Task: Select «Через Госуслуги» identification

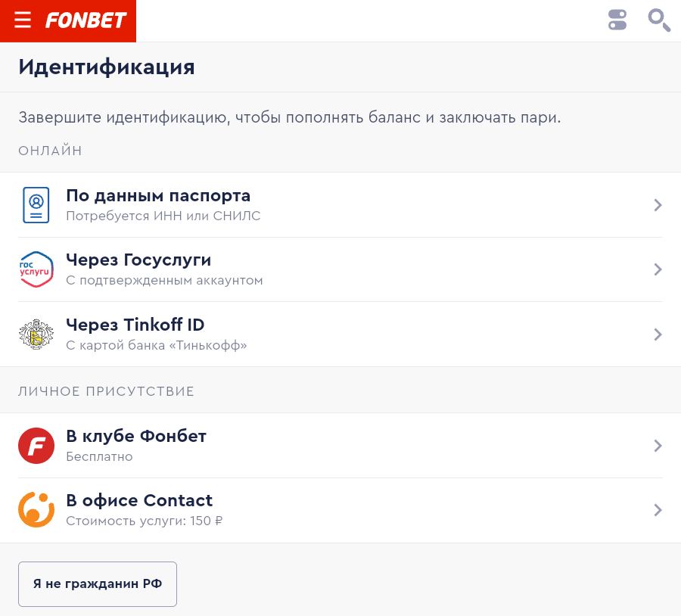Action: (x=138, y=260)
